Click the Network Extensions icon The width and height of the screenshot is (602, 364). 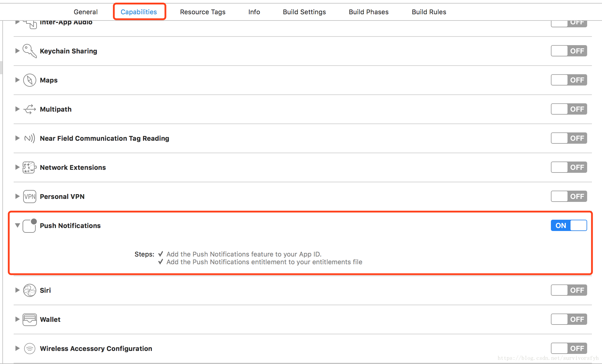(29, 167)
